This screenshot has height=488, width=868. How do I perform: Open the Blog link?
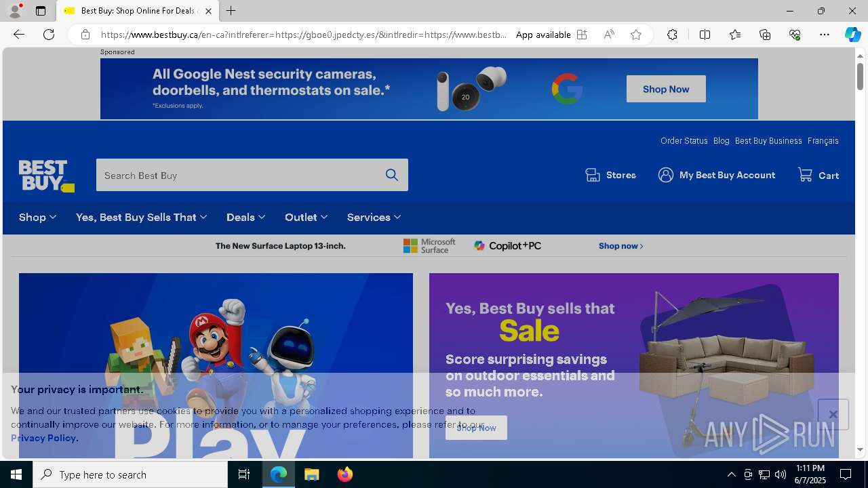(x=721, y=141)
